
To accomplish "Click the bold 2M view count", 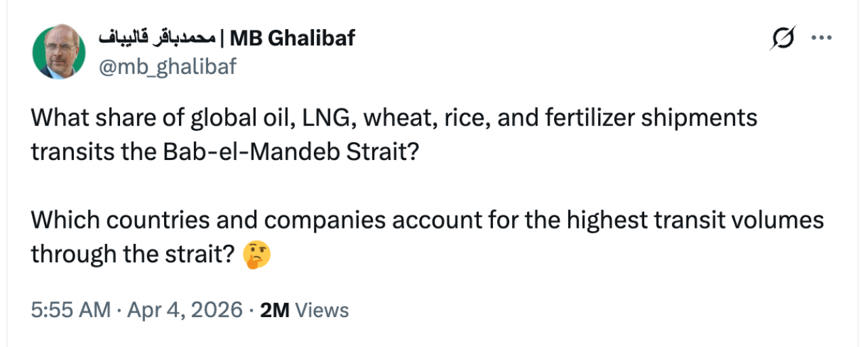I will coord(275,310).
